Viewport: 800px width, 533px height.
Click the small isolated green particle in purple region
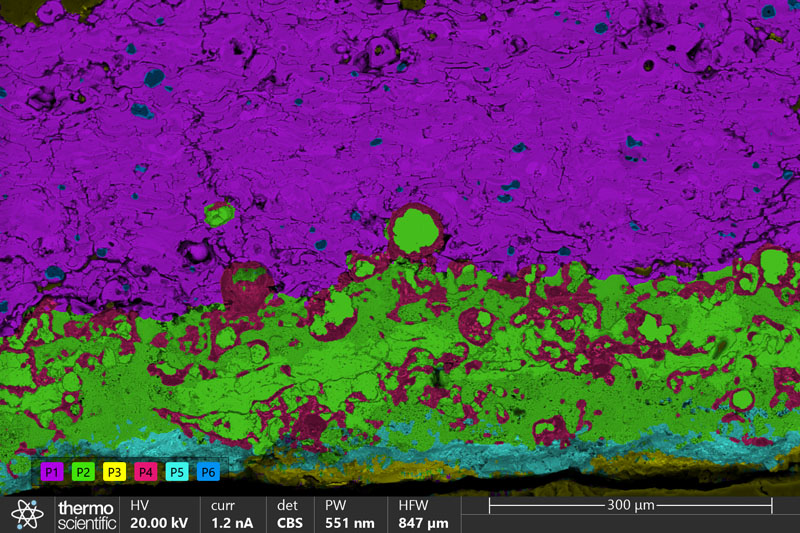pyautogui.click(x=218, y=213)
